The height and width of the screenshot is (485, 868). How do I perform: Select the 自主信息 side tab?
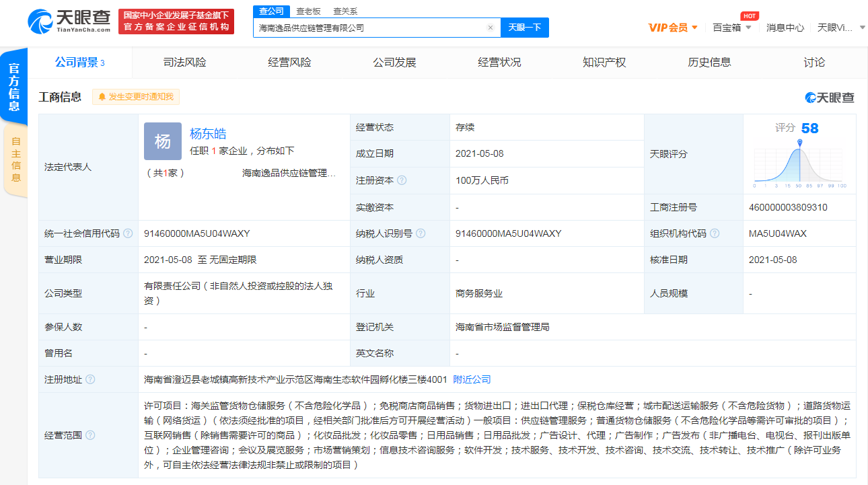[15, 160]
